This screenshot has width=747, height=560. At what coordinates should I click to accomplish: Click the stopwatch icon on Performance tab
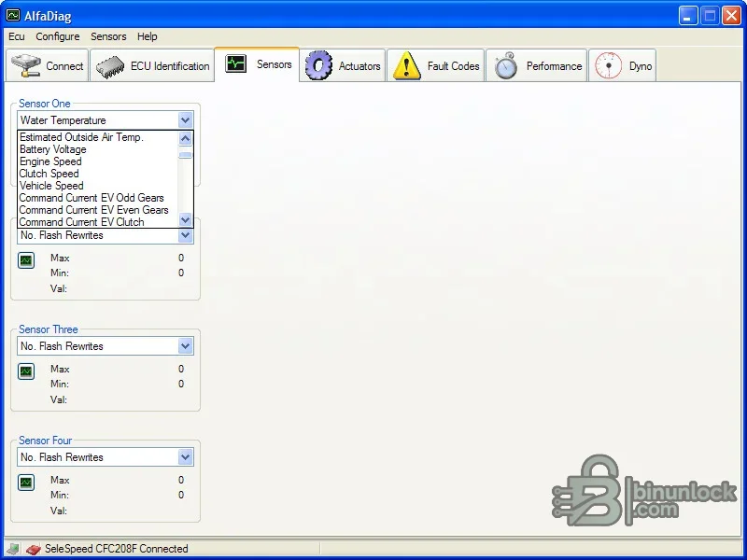tap(506, 65)
